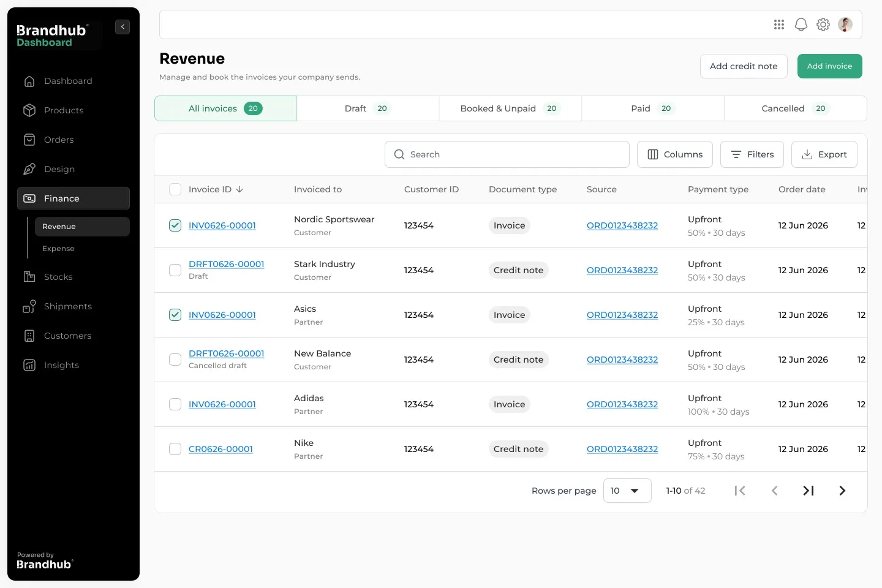This screenshot has width=882, height=588.
Task: Collapse the Finance menu group
Action: point(73,198)
